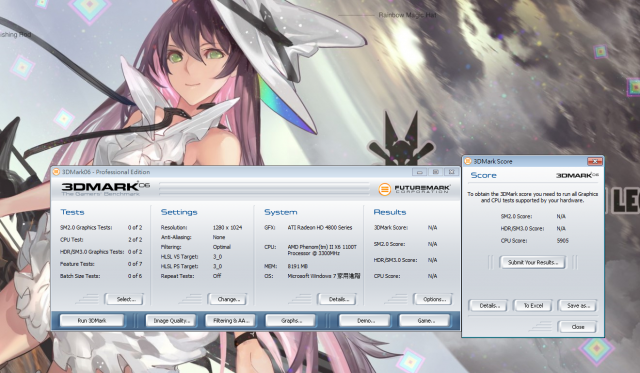Click the Settings section heading
Image resolution: width=640 pixels, height=373 pixels.
(179, 212)
